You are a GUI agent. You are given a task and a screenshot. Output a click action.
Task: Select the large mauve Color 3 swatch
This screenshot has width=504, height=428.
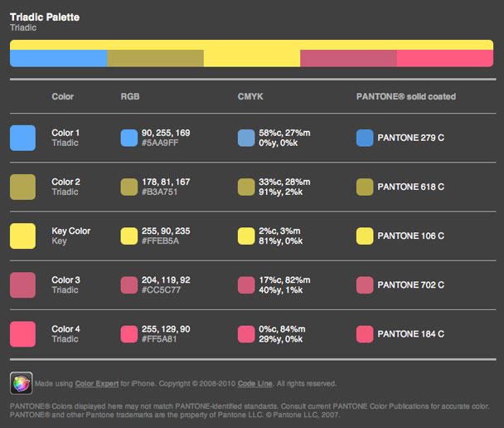coord(23,285)
